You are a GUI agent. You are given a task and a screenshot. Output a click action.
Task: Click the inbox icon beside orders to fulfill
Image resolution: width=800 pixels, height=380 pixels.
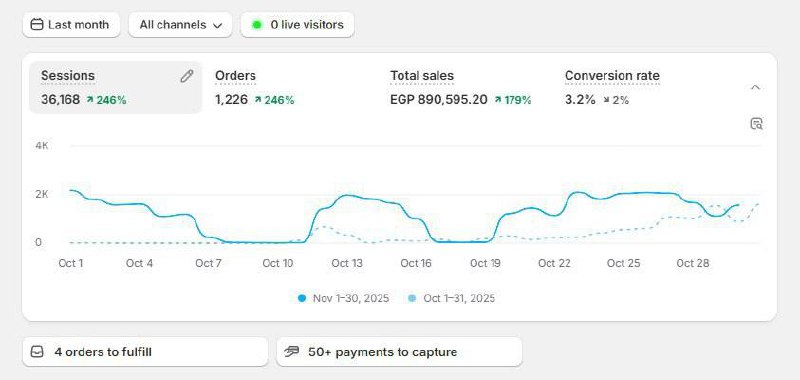click(x=37, y=352)
